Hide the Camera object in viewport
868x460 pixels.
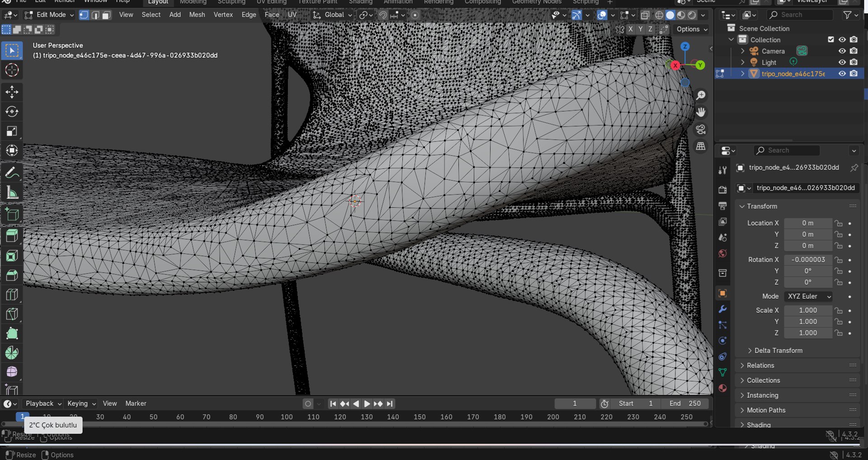click(x=842, y=51)
